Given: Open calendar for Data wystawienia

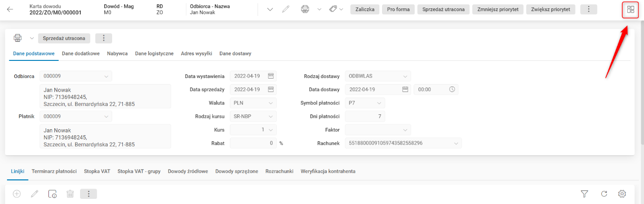Looking at the screenshot, I should pyautogui.click(x=271, y=76).
